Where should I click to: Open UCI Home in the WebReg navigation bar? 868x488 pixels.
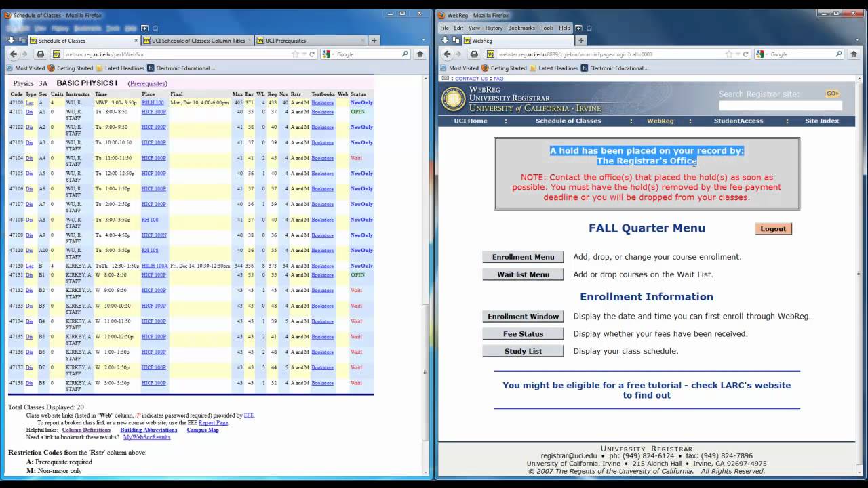[x=470, y=121]
